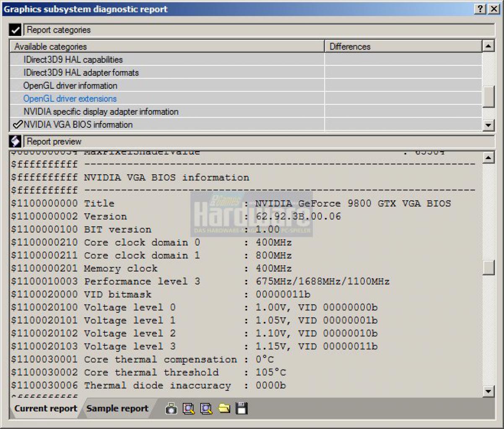Image resolution: width=504 pixels, height=429 pixels.
Task: Click the categories list scrollbar thumb
Action: click(x=488, y=97)
